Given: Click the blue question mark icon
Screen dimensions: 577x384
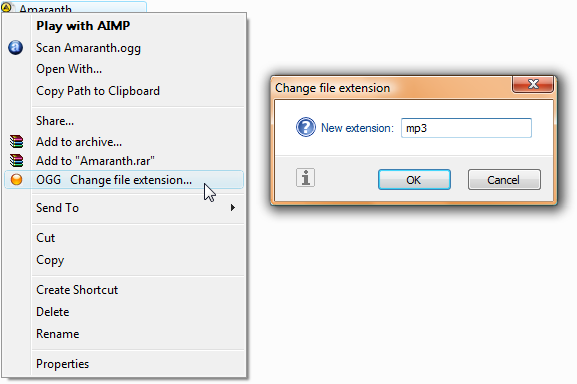Looking at the screenshot, I should (x=306, y=127).
